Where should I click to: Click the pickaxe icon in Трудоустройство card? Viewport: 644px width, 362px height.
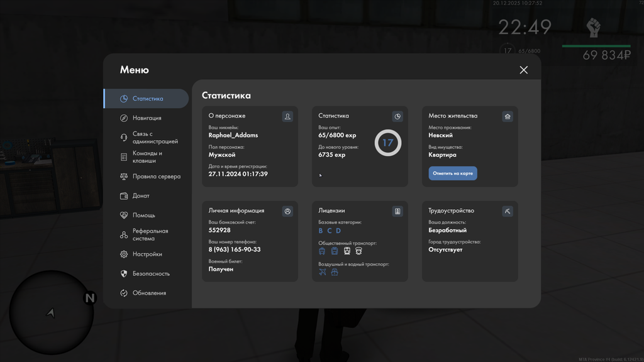pos(508,211)
